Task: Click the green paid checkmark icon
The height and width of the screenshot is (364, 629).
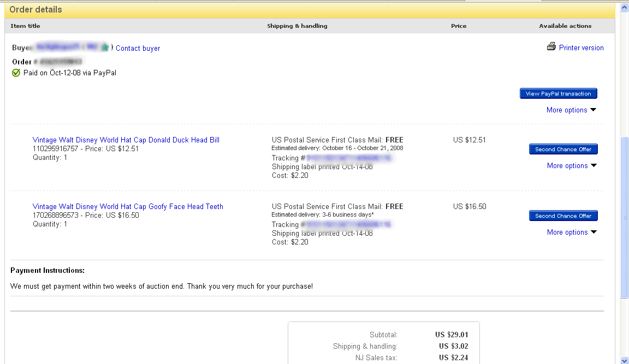Action: [16, 73]
